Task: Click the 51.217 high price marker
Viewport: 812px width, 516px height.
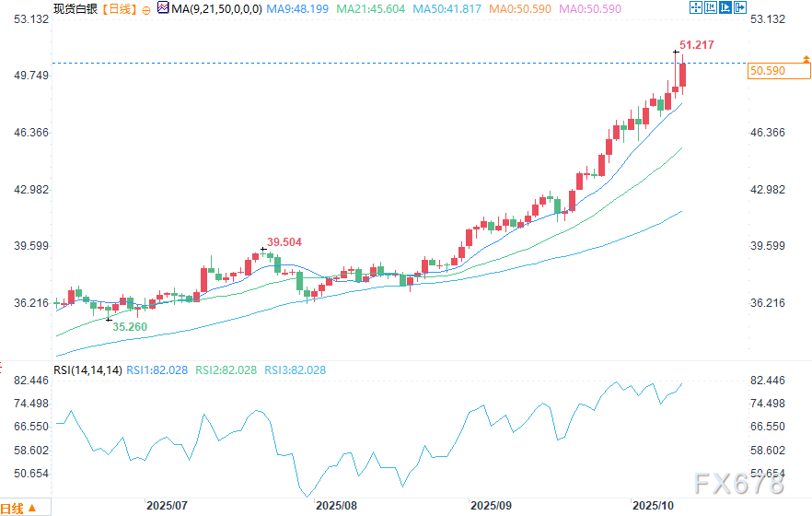Action: pos(696,44)
